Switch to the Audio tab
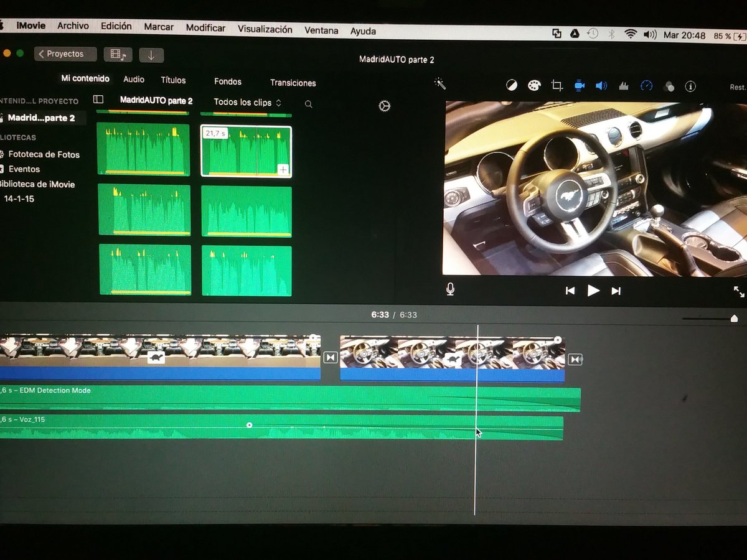This screenshot has height=560, width=747. [134, 79]
